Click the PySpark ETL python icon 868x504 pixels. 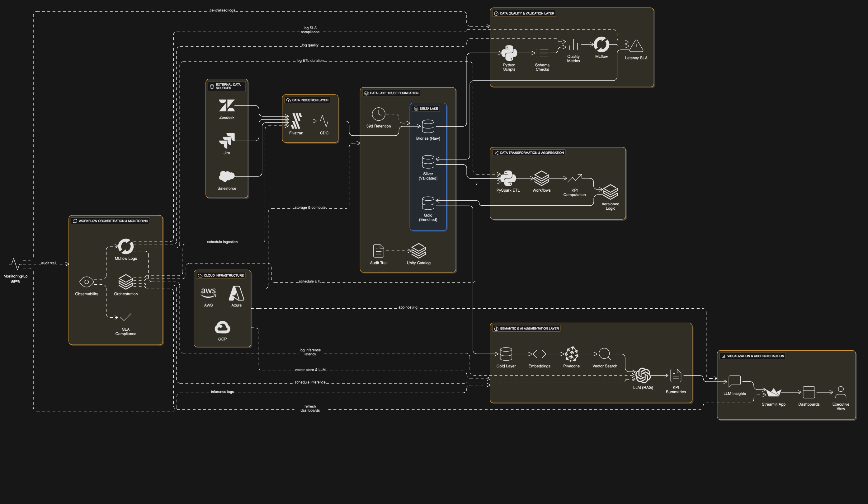pyautogui.click(x=508, y=178)
